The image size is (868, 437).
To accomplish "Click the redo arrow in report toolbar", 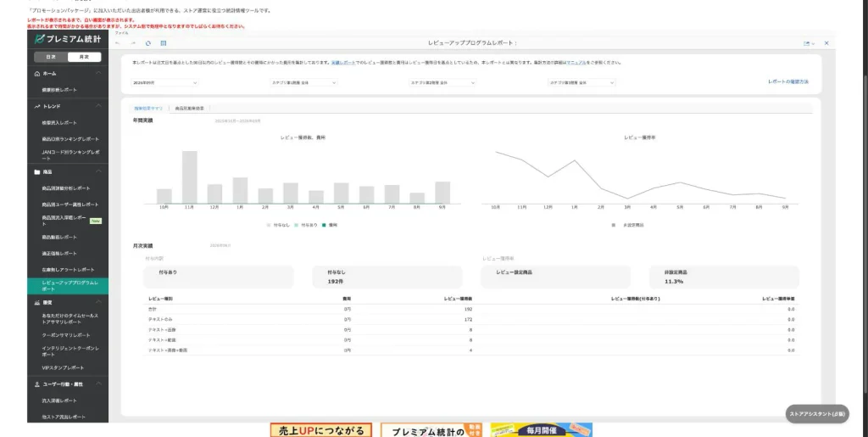I will (133, 43).
